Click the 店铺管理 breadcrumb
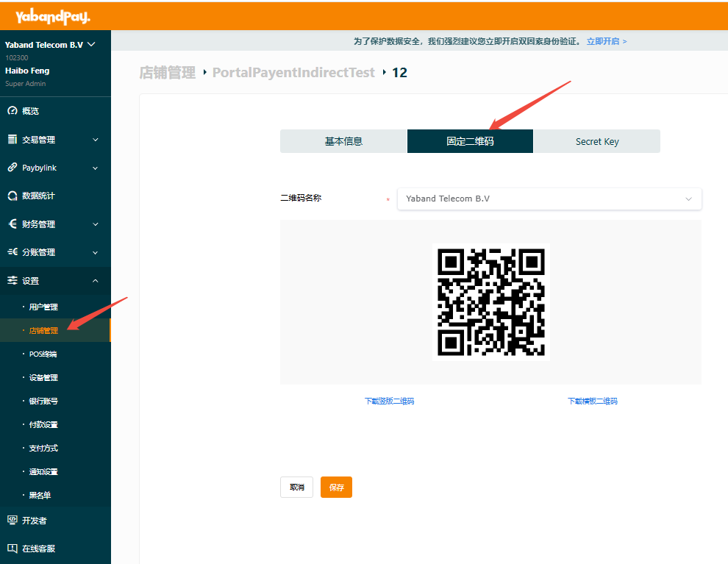 168,72
